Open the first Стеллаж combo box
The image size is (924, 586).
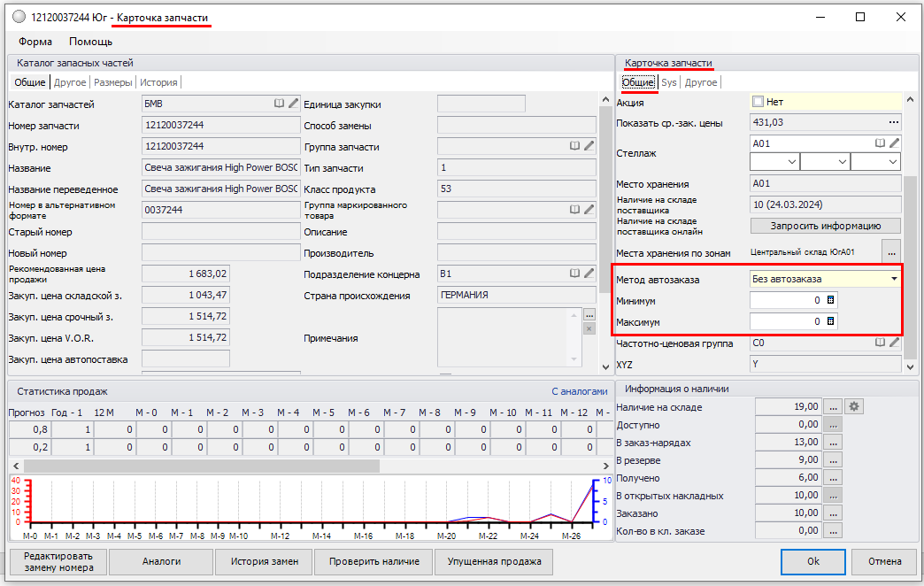[774, 162]
